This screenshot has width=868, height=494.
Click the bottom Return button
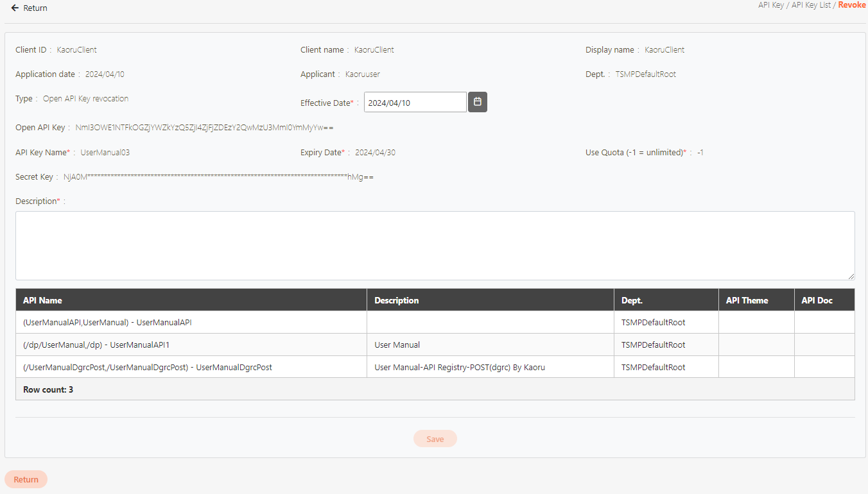click(x=26, y=479)
